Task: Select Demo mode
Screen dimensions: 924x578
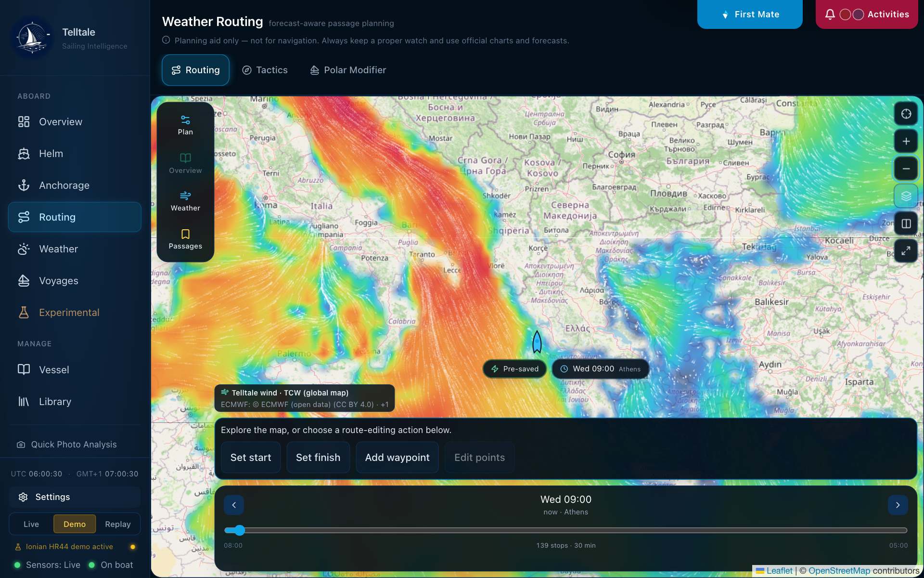Action: 75,524
